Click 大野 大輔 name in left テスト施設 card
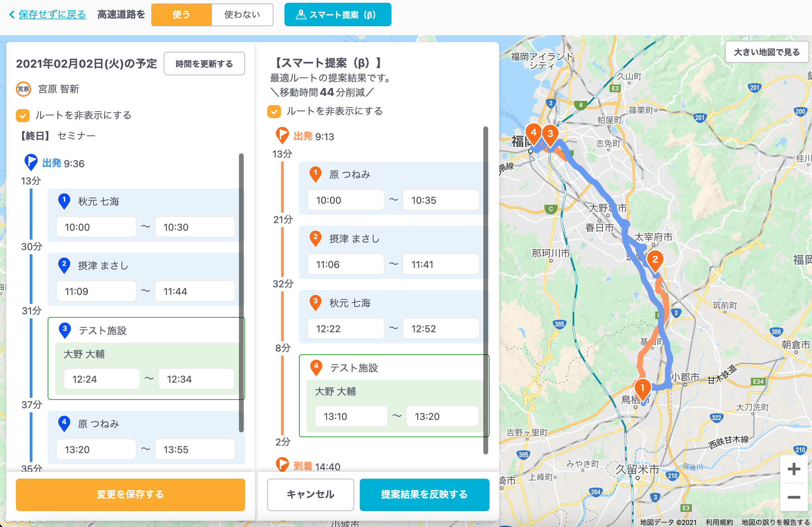Image resolution: width=812 pixels, height=527 pixels. tap(84, 354)
